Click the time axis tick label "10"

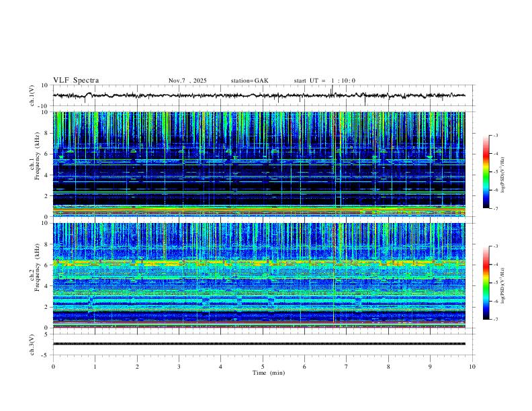click(472, 367)
